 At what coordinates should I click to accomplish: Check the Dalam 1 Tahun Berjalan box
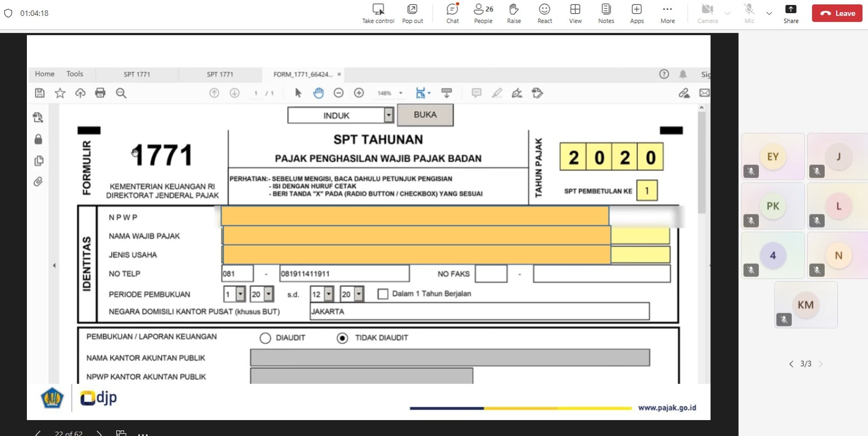pyautogui.click(x=383, y=295)
